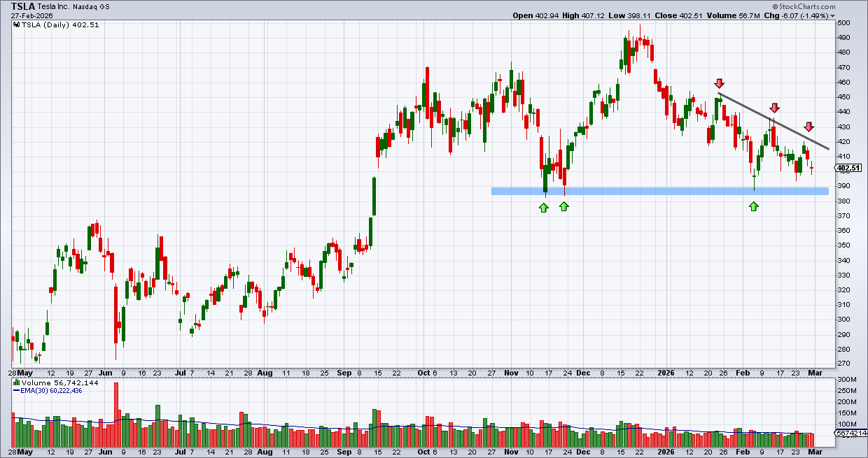The height and width of the screenshot is (458, 868).
Task: Click the 360 price axis label
Action: coord(844,230)
